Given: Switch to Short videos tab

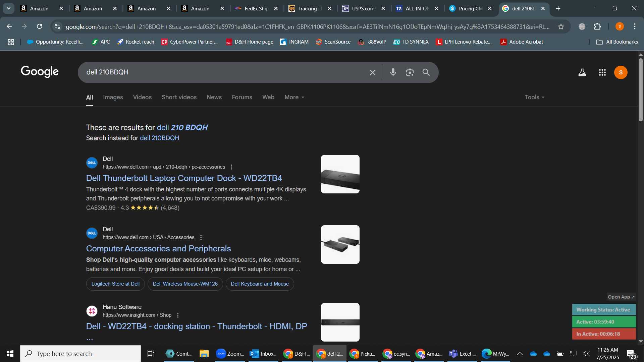Looking at the screenshot, I should click(x=179, y=97).
